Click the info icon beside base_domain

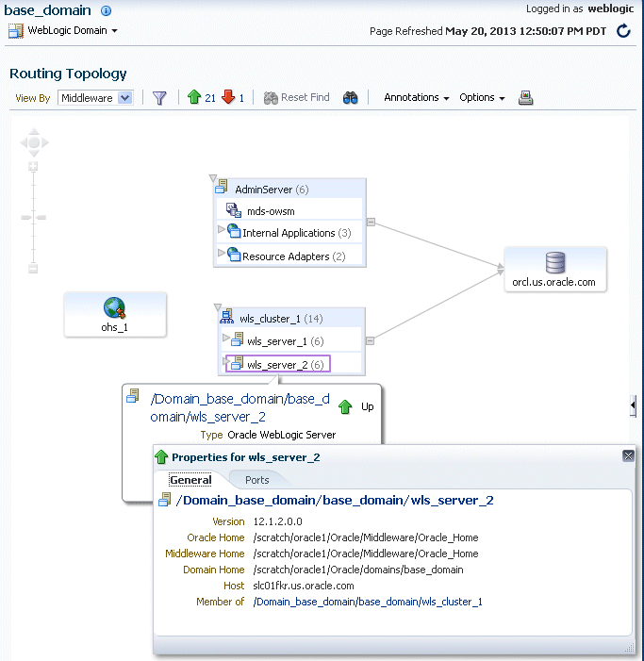(107, 10)
